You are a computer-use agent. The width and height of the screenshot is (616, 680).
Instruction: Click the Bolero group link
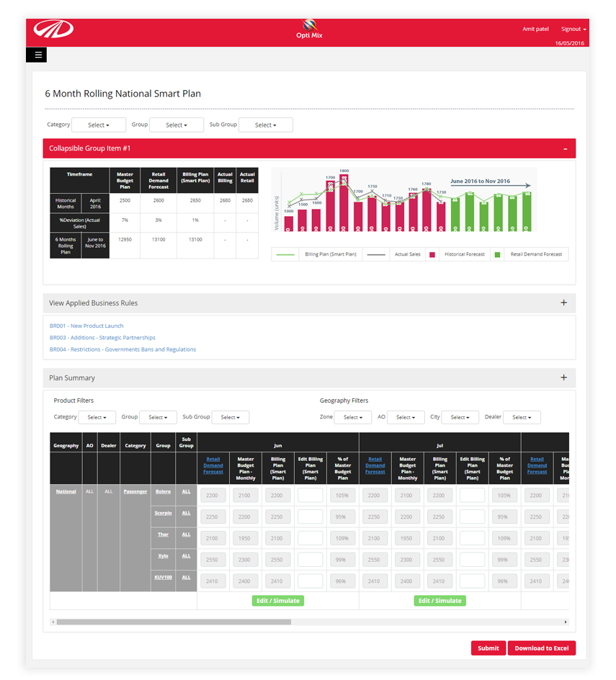(163, 492)
